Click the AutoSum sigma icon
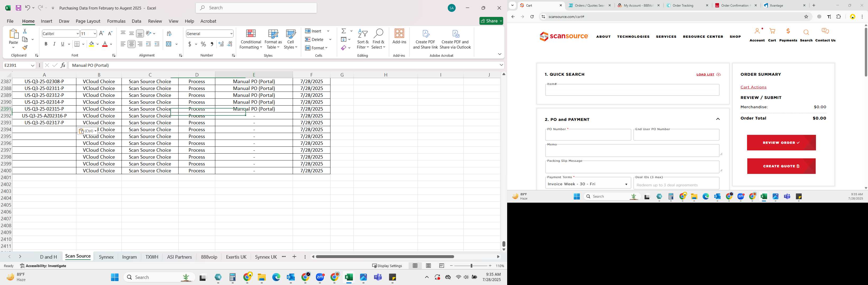 coord(344,31)
